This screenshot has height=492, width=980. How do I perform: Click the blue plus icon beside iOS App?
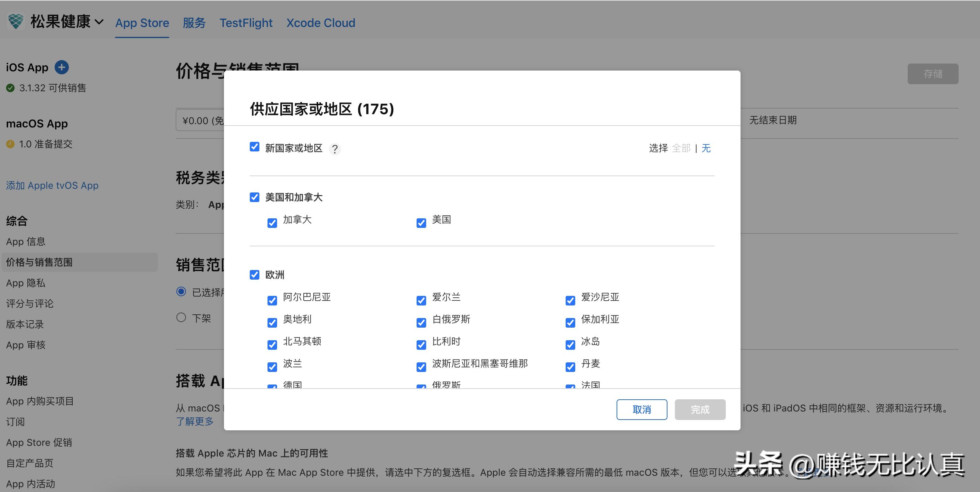click(x=62, y=67)
